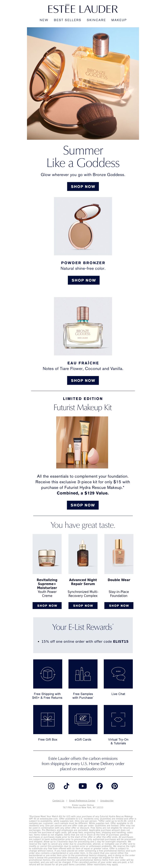Screen dimensions: 166x868
Task: Click Shop Now under Double Wear foundation
Action: click(x=119, y=605)
